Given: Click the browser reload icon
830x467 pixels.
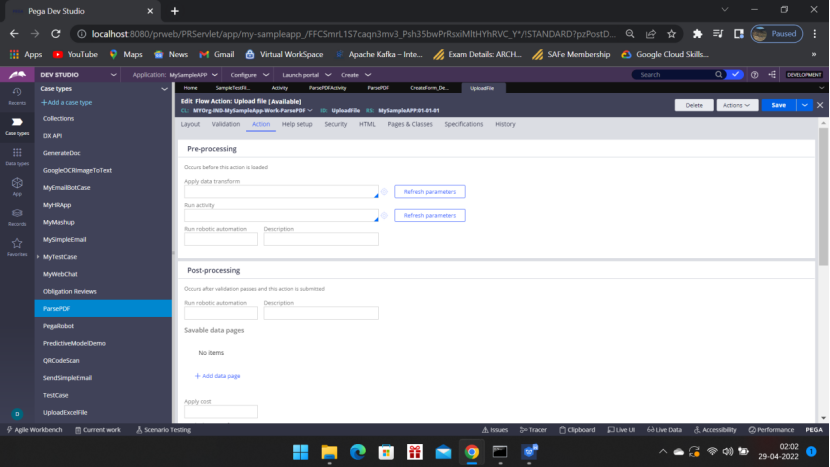Looking at the screenshot, I should pos(56,34).
